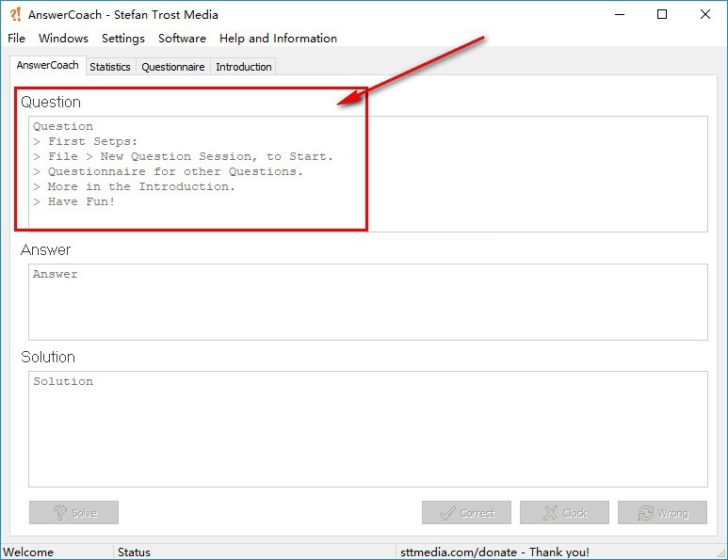Minimize the AnswerCoach window

click(620, 14)
